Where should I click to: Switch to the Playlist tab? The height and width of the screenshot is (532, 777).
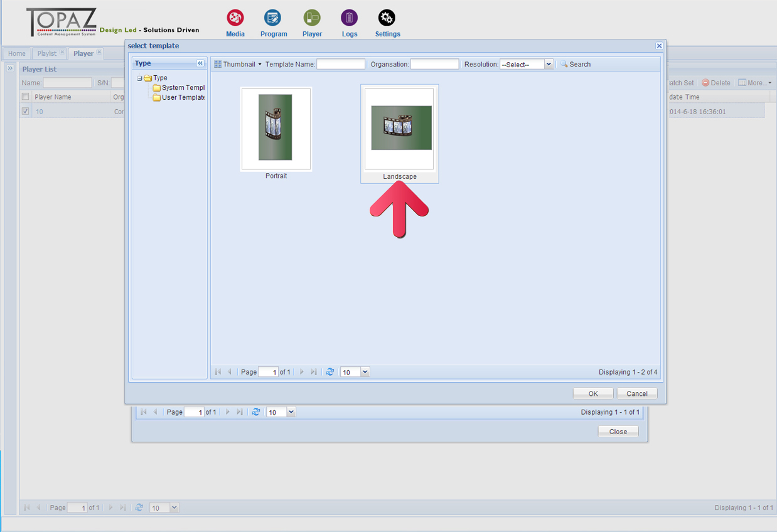(x=47, y=53)
